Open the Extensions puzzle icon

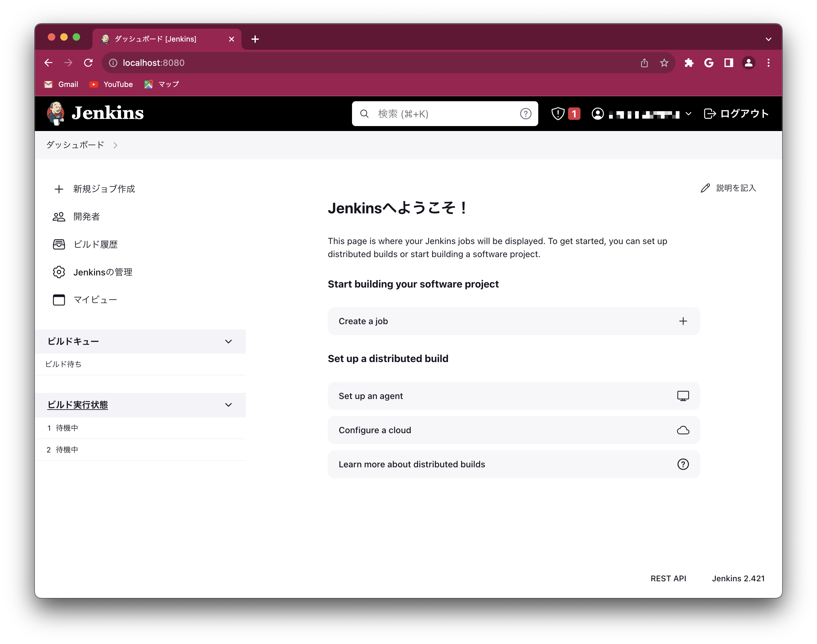689,63
